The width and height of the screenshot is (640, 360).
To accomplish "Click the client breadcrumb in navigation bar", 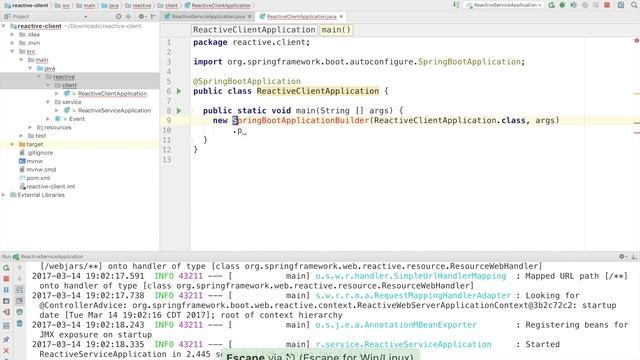I will (x=167, y=5).
